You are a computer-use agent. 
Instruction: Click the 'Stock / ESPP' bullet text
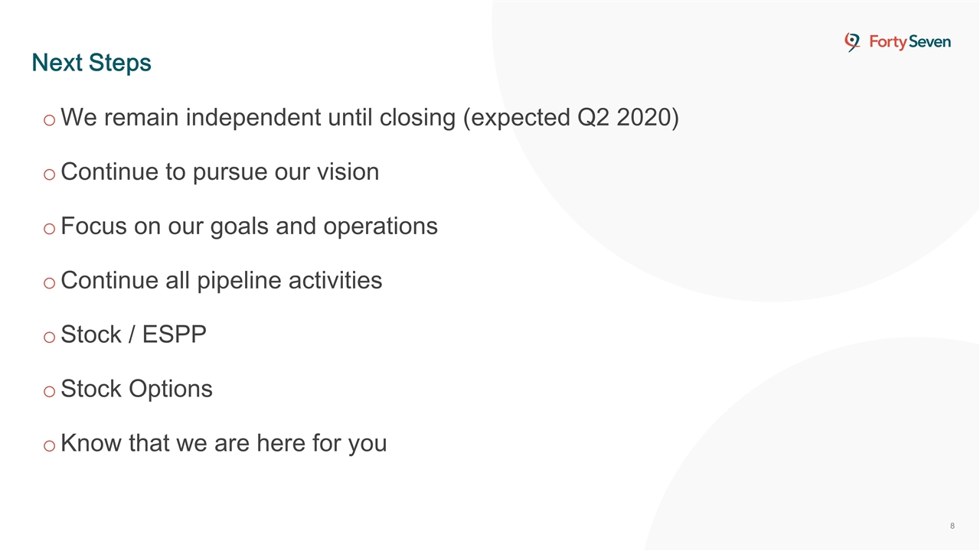pos(133,335)
